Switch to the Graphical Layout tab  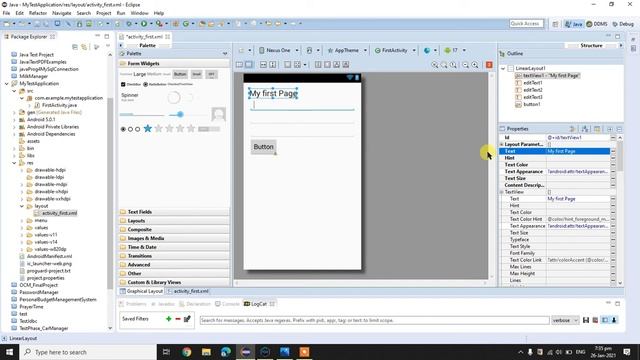tap(141, 291)
